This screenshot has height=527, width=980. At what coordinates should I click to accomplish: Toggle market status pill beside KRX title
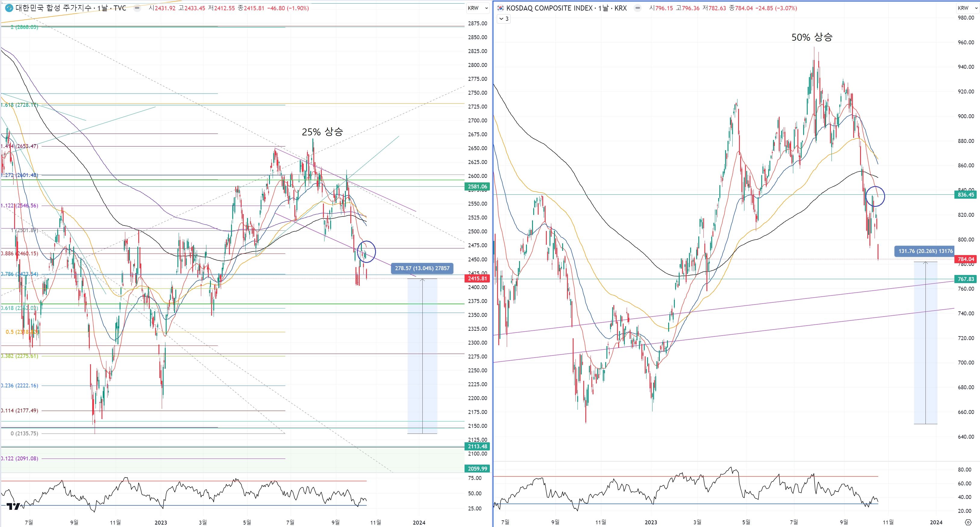point(637,8)
